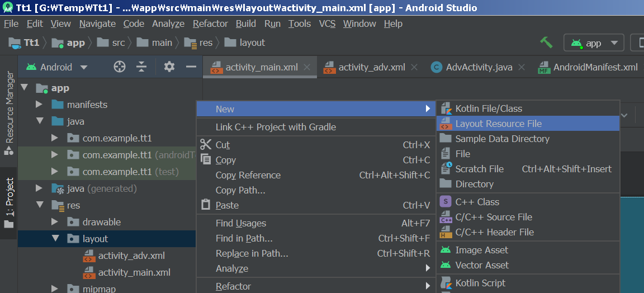Viewport: 644px width, 293px height.
Task: Close the activity_main.xml tab
Action: 306,67
